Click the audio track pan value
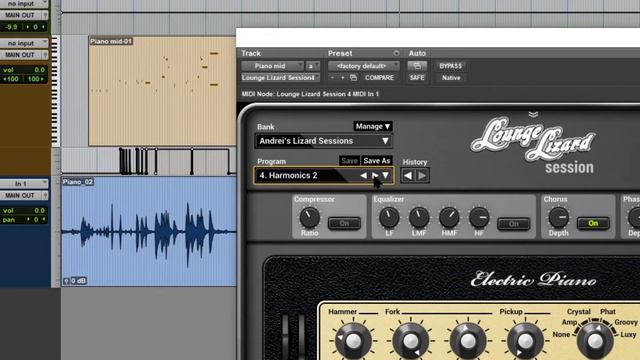Viewport: 640px width, 360px height. point(35,220)
